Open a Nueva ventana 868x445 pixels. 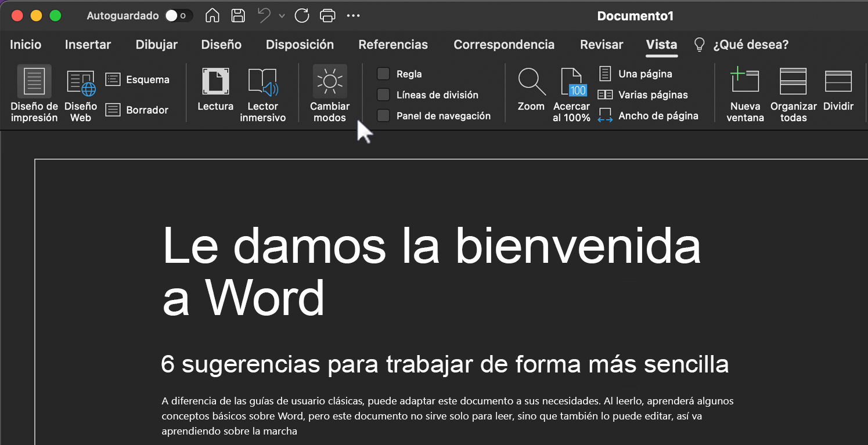pyautogui.click(x=745, y=95)
